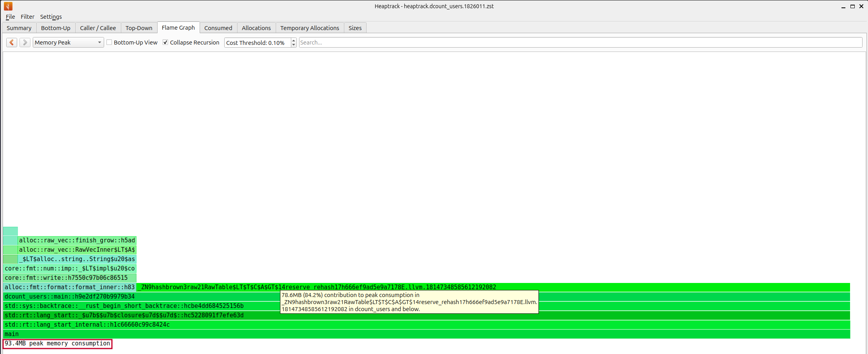Disable Collapse Recursion
The width and height of the screenshot is (868, 354).
click(165, 42)
